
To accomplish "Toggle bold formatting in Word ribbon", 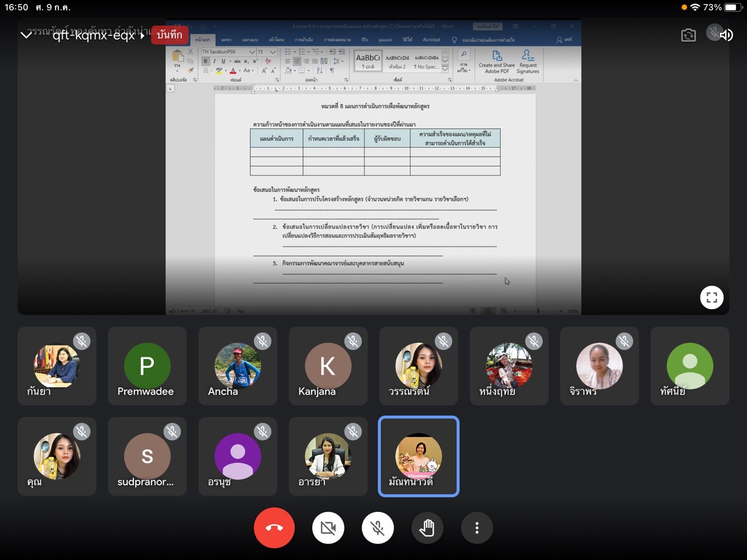I will point(205,61).
